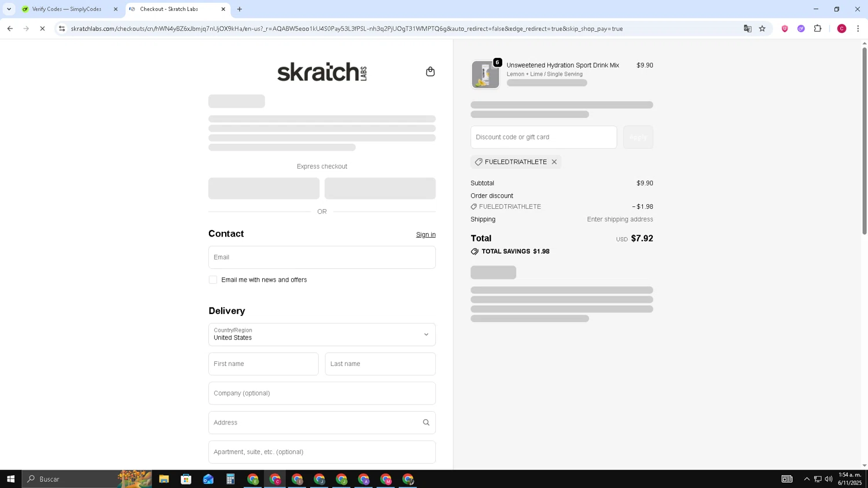Open Google Translate page icon

(x=747, y=28)
